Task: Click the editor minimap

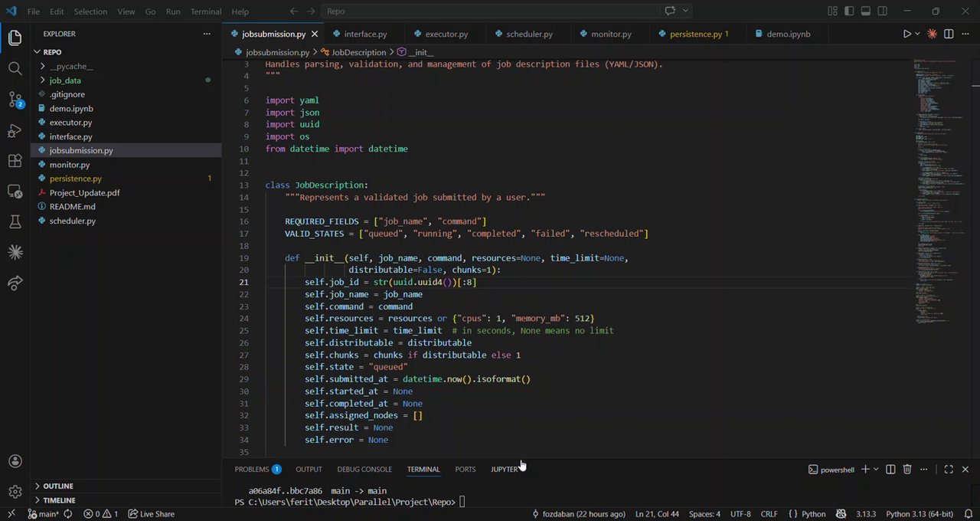Action: (940, 192)
